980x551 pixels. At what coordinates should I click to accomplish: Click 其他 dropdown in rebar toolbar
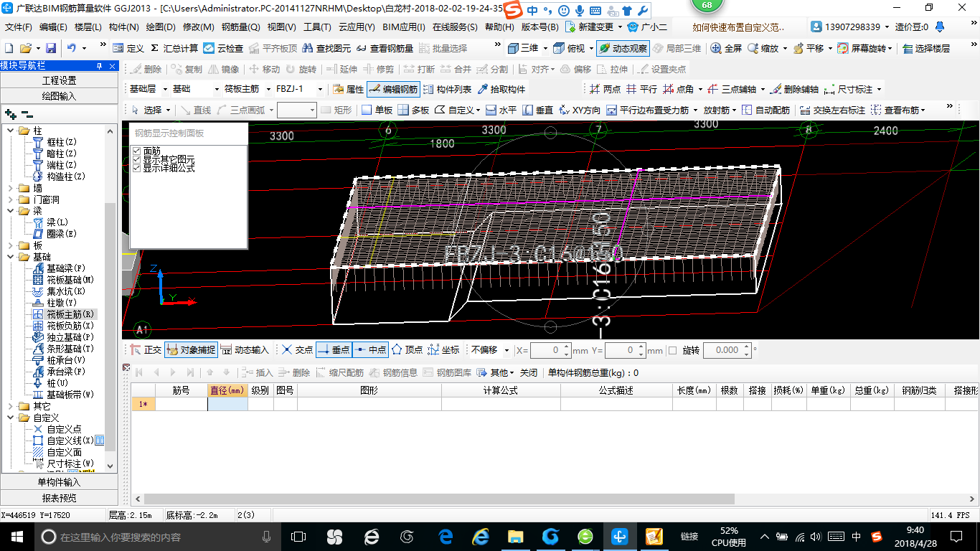pyautogui.click(x=496, y=372)
